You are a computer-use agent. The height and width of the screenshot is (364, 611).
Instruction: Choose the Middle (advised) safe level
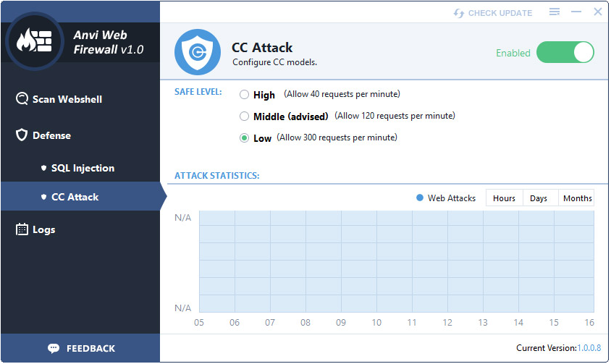click(x=244, y=116)
